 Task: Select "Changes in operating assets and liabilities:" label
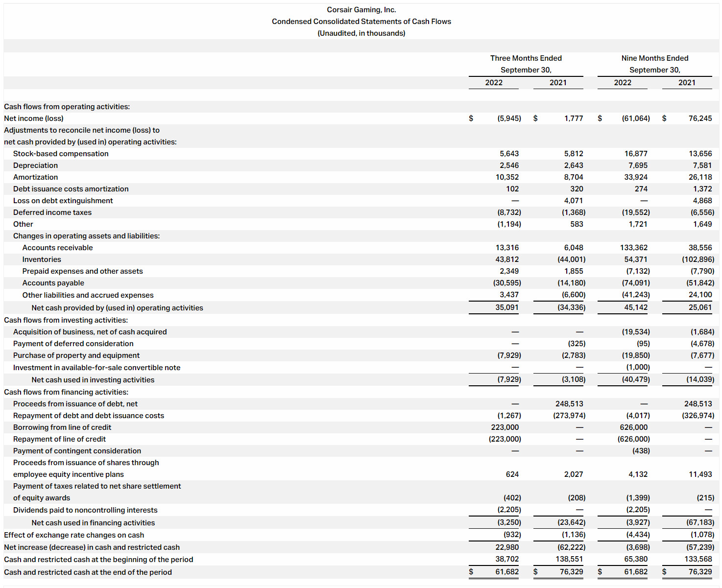point(86,236)
